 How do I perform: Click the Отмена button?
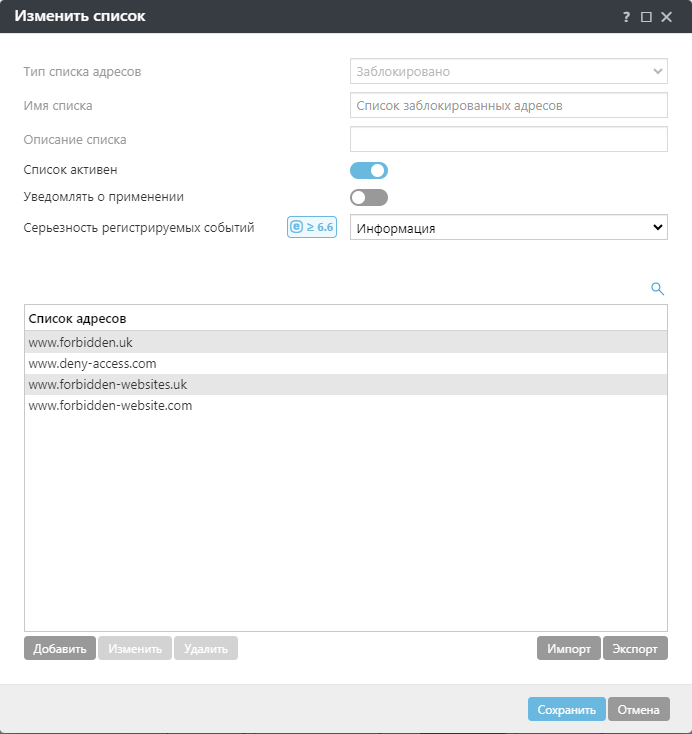click(638, 710)
